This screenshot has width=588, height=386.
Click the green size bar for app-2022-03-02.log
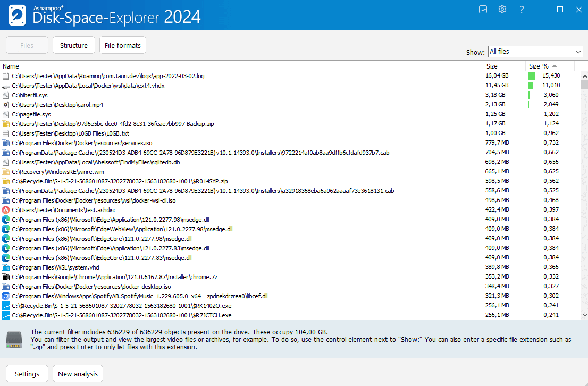tap(531, 76)
